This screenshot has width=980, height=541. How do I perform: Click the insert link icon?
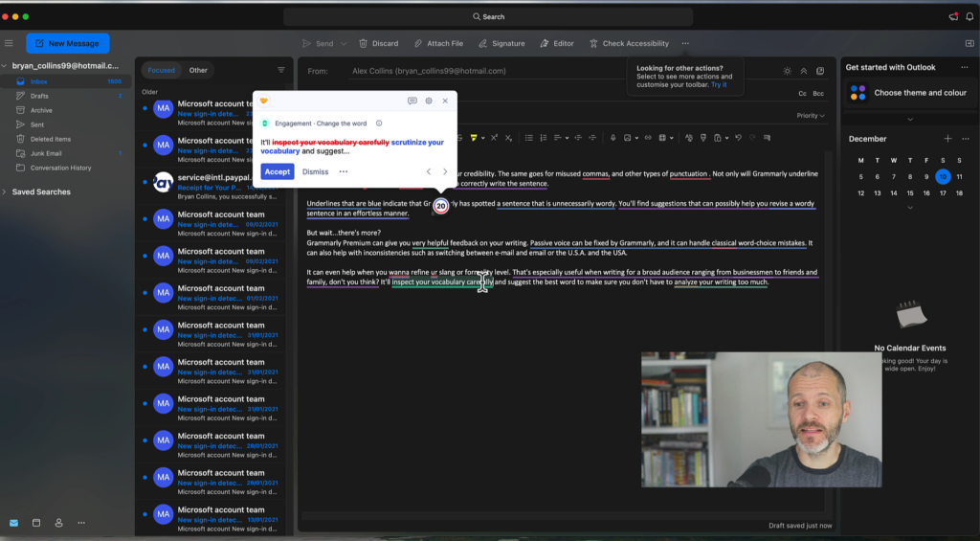648,138
